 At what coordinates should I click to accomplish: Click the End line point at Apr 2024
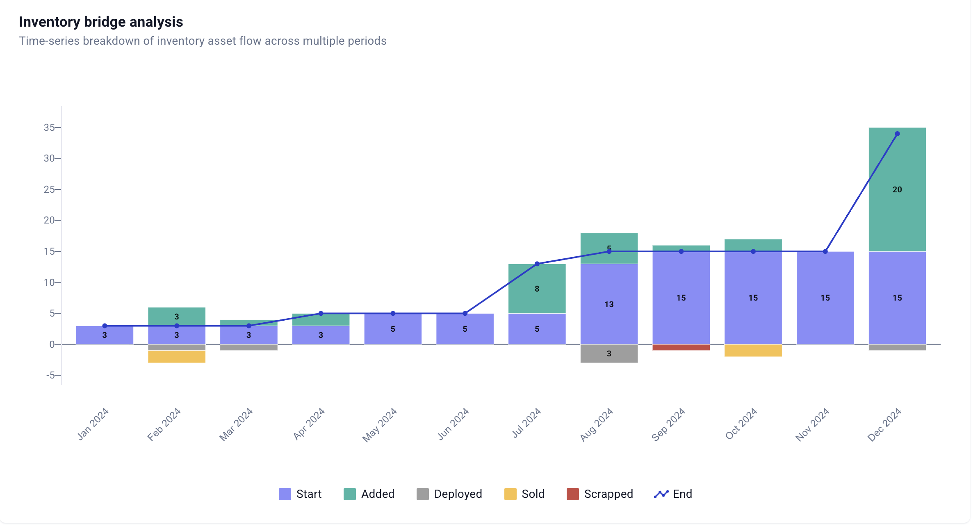point(321,313)
